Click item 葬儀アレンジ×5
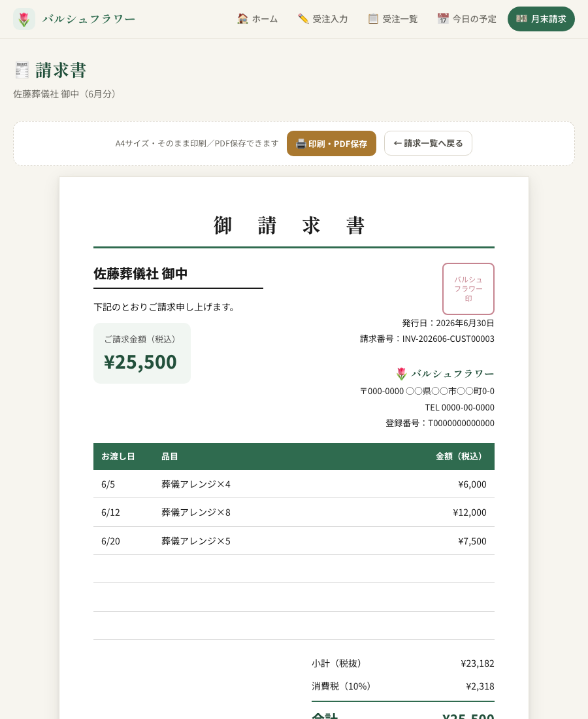This screenshot has height=719, width=588. point(196,541)
